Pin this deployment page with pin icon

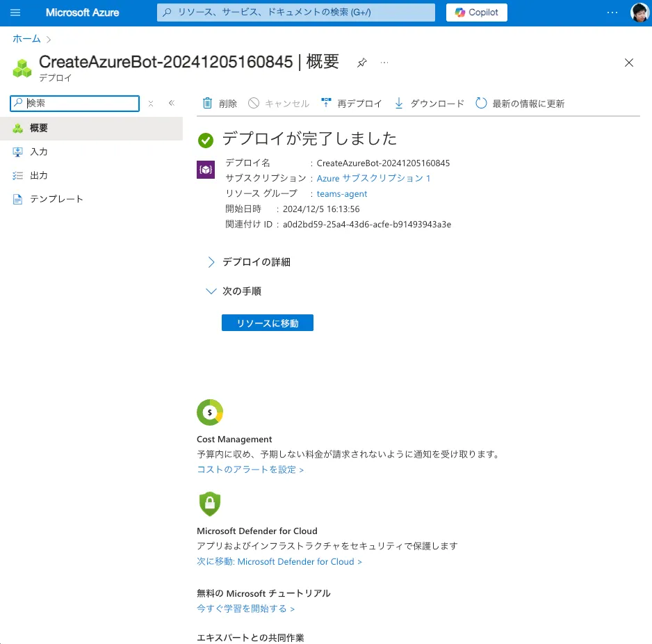361,63
